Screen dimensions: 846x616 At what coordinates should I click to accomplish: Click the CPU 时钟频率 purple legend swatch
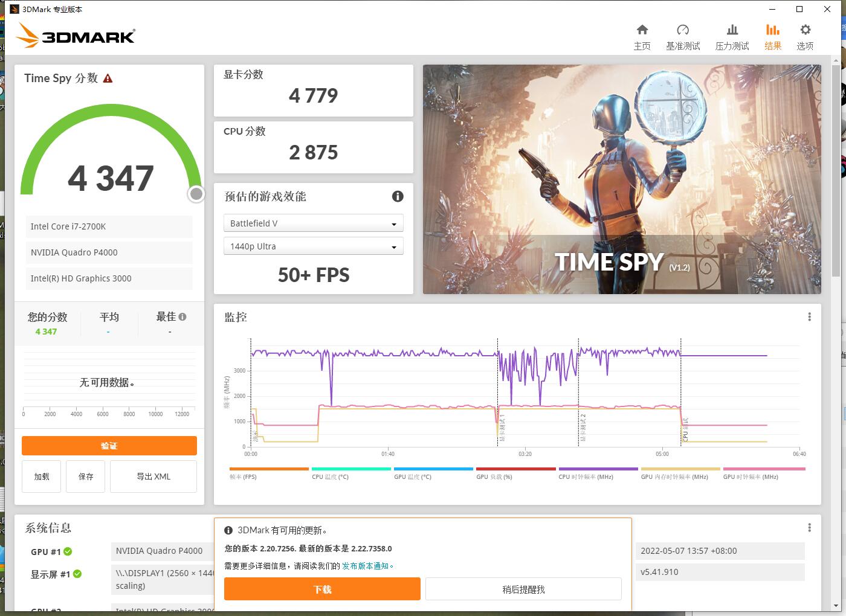(x=598, y=469)
